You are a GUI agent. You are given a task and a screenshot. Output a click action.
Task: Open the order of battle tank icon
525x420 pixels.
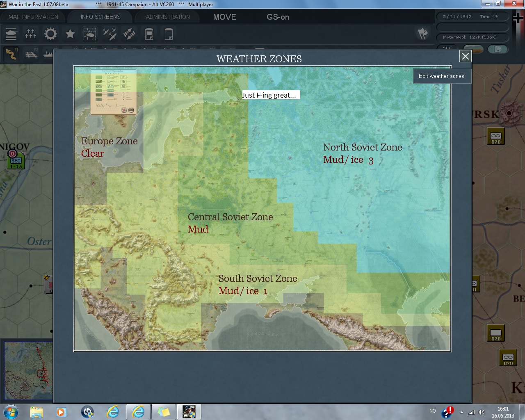[11, 34]
